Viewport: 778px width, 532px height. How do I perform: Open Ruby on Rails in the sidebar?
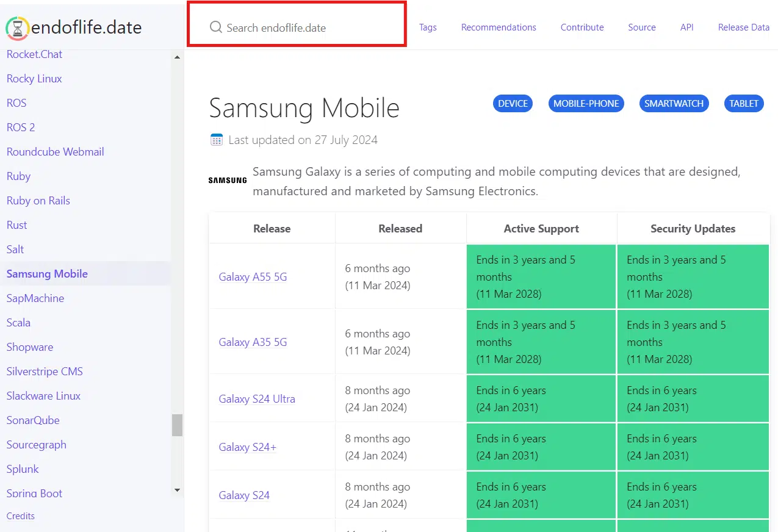(x=38, y=201)
